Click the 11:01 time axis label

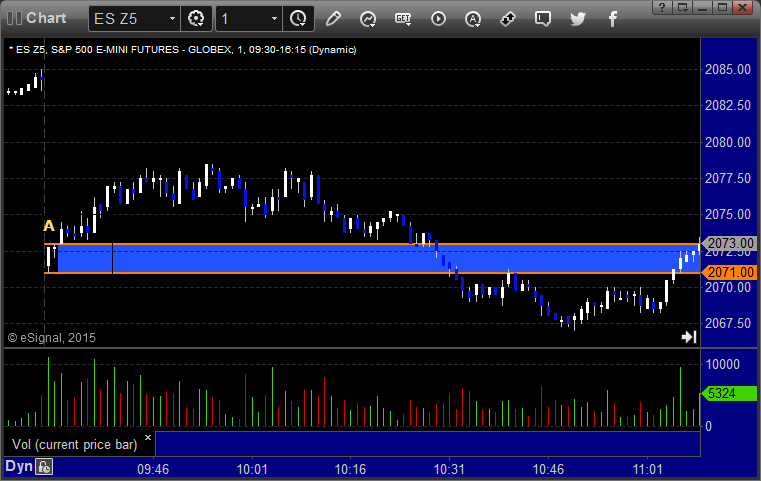coord(647,469)
